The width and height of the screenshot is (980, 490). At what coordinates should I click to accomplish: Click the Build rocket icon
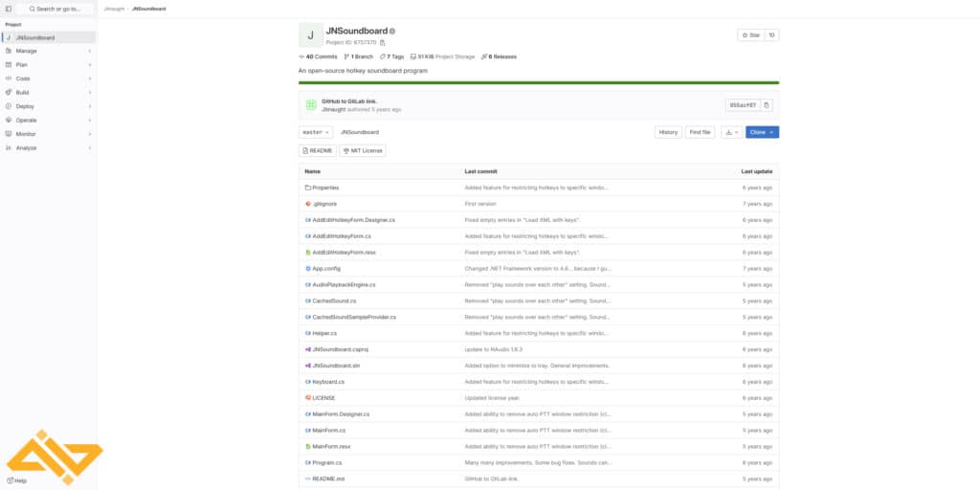pos(9,93)
